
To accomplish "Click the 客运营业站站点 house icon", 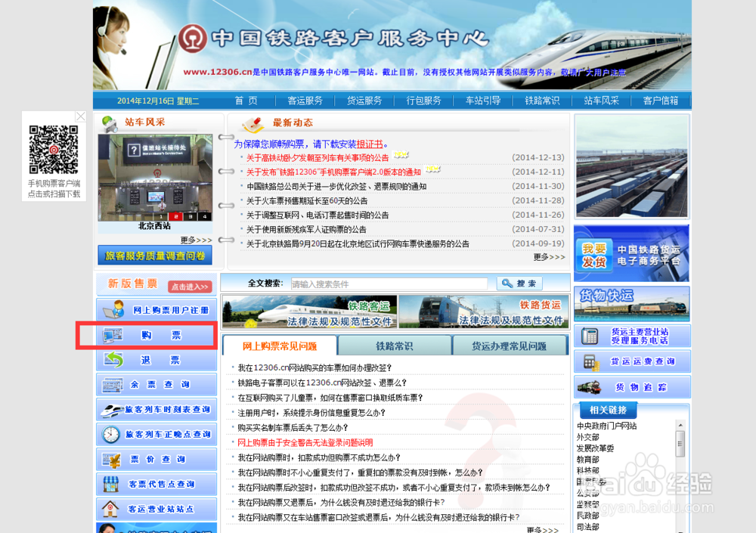I will tap(110, 509).
